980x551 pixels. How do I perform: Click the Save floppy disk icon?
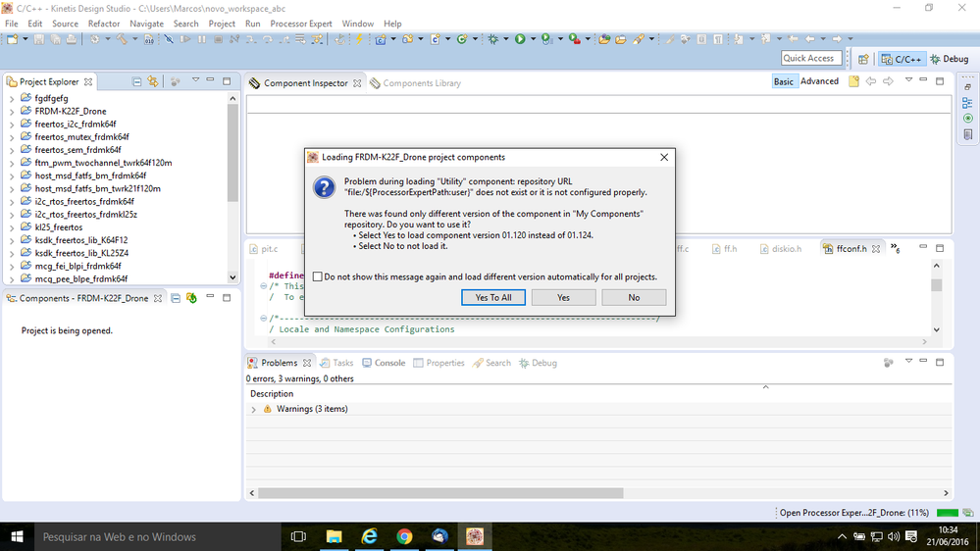coord(39,39)
